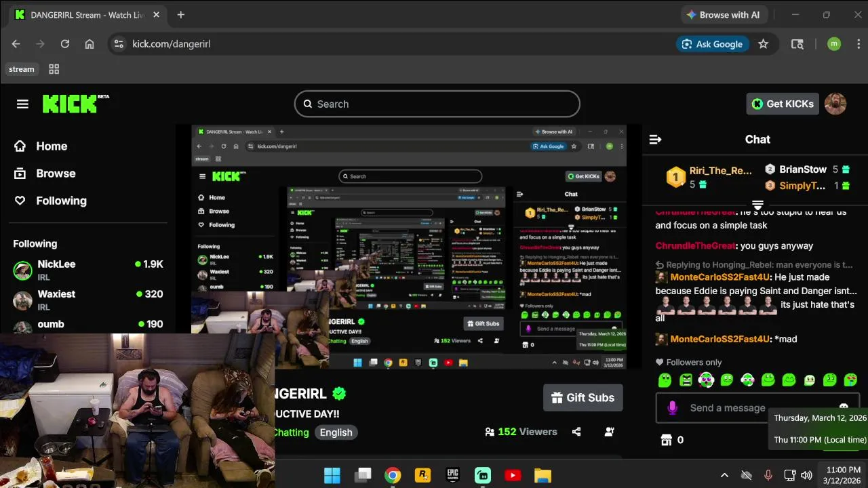Image resolution: width=868 pixels, height=488 pixels.
Task: Click the user icon right of share
Action: [x=609, y=432]
